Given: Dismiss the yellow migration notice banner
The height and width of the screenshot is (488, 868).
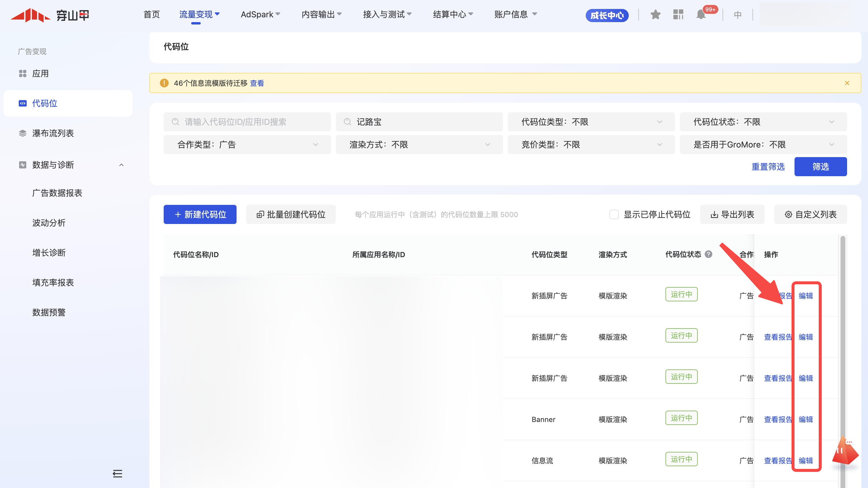Looking at the screenshot, I should pyautogui.click(x=847, y=83).
